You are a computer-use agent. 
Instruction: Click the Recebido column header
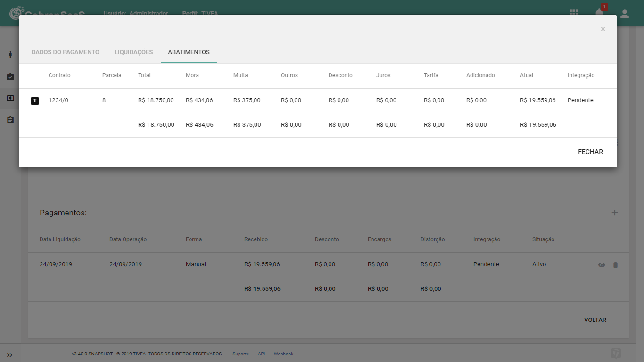[x=256, y=239]
